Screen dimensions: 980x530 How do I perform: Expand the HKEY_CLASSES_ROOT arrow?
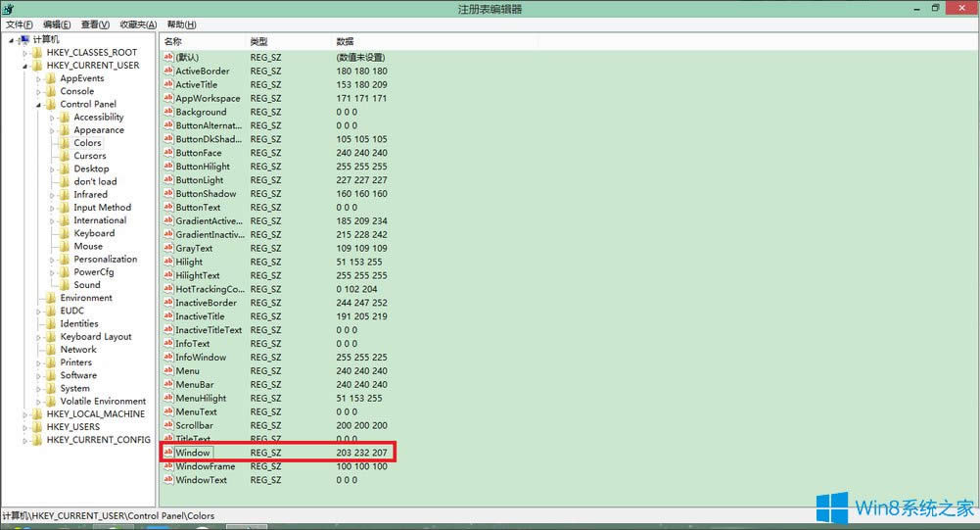[x=25, y=53]
